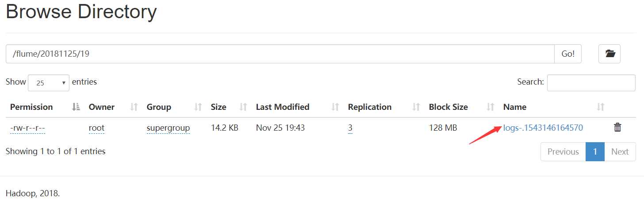Sort by Last Modified sort icon
This screenshot has height=202, width=644.
(335, 107)
